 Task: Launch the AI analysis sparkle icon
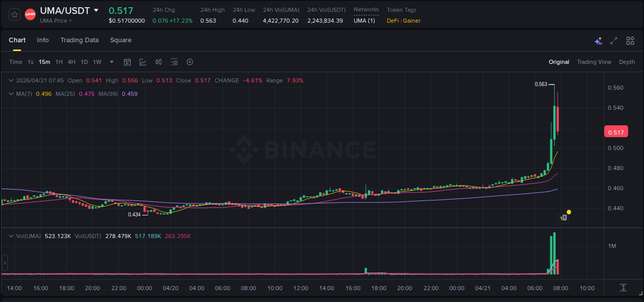pyautogui.click(x=598, y=41)
